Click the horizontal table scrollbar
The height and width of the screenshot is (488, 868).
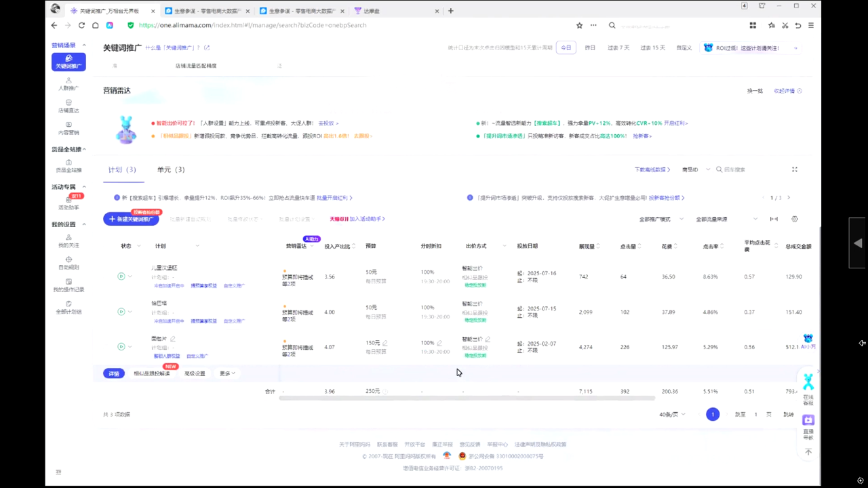pos(467,398)
